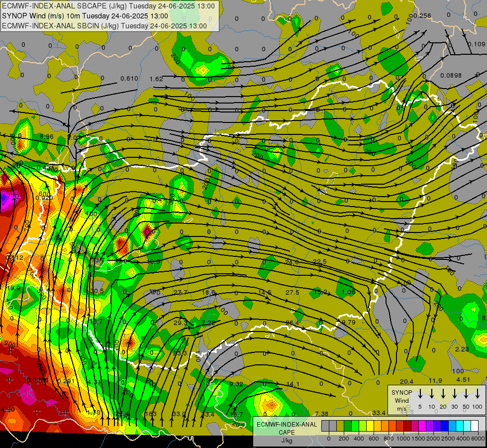Click the SBCAPE title line at top
The image size is (487, 448).
(108, 6)
